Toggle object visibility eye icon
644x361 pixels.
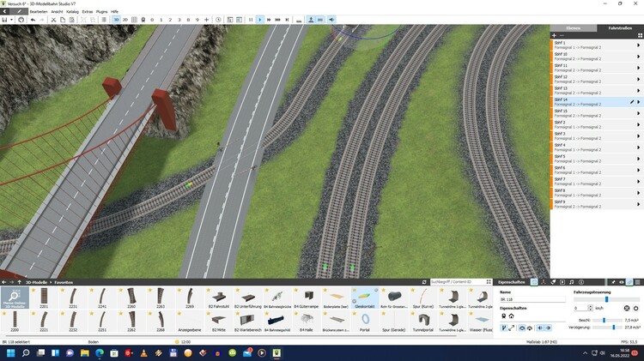622,282
